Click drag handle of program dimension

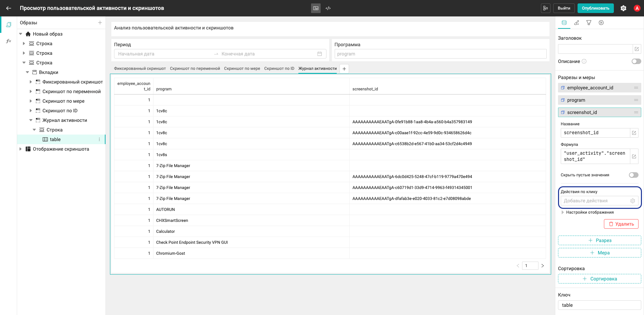pos(636,100)
